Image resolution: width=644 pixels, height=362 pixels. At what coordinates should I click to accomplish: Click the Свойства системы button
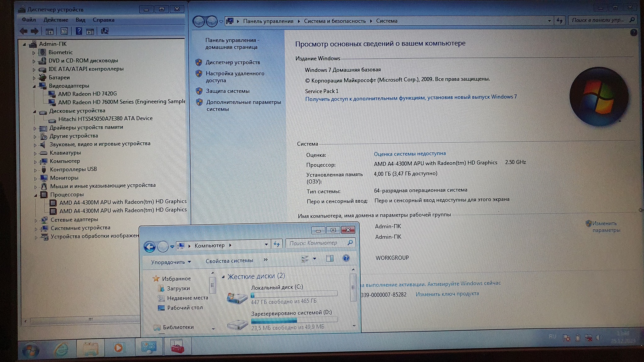pos(229,261)
